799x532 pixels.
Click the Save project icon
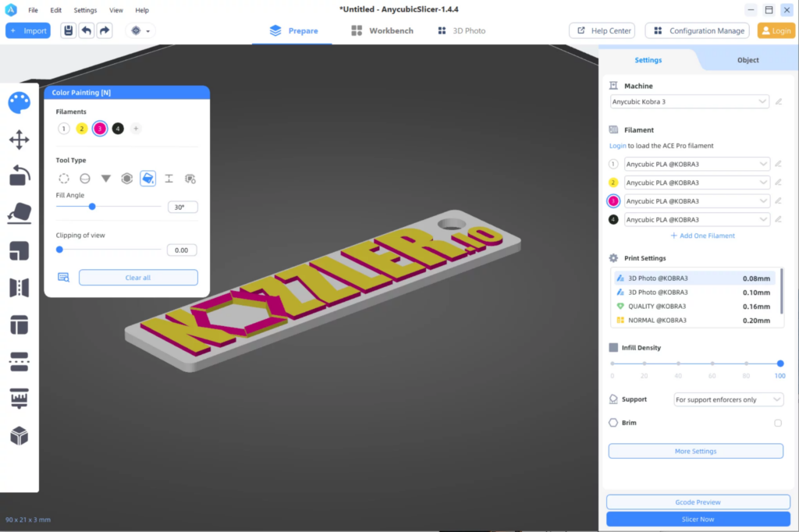69,30
